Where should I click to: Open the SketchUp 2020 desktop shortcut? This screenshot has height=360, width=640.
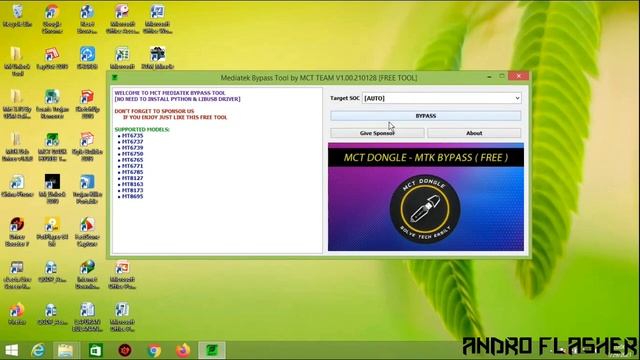click(x=87, y=104)
